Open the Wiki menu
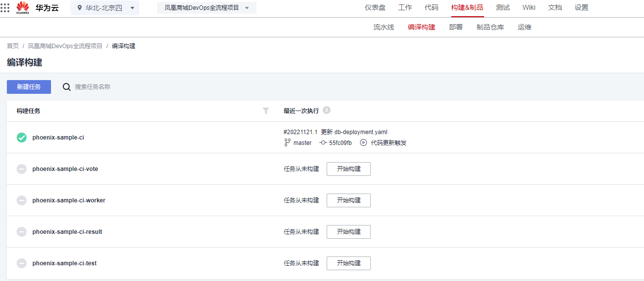The height and width of the screenshot is (281, 644). [x=529, y=7]
